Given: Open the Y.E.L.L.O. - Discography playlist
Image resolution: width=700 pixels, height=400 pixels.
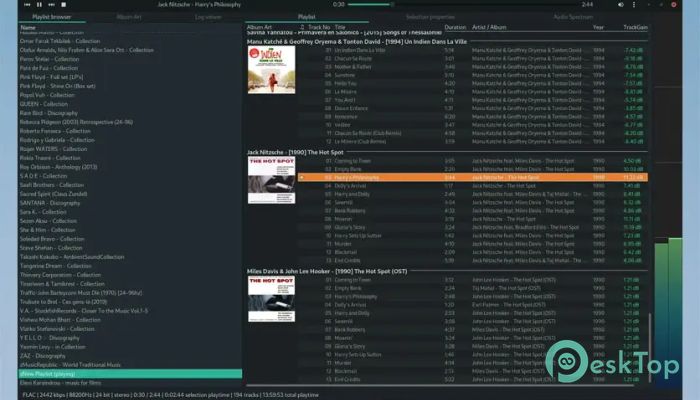Looking at the screenshot, I should coord(50,338).
